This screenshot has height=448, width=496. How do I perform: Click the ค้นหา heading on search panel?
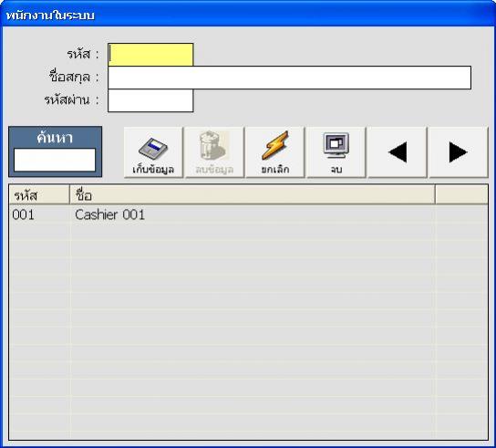55,138
